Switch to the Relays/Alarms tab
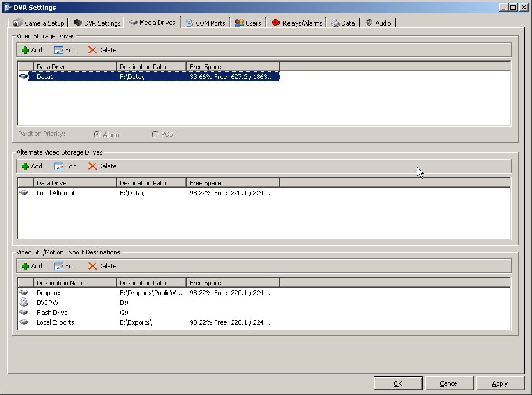 (298, 23)
